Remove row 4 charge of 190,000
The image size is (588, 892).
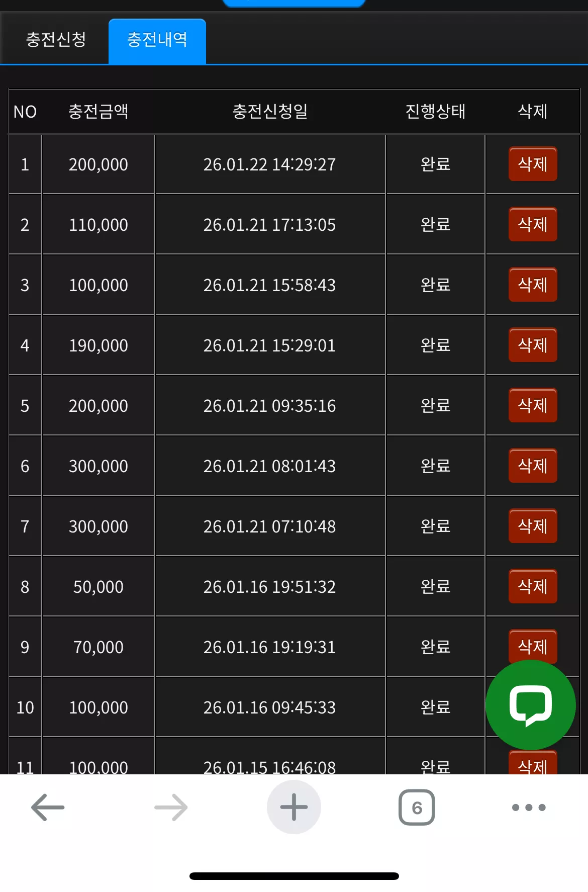point(533,345)
